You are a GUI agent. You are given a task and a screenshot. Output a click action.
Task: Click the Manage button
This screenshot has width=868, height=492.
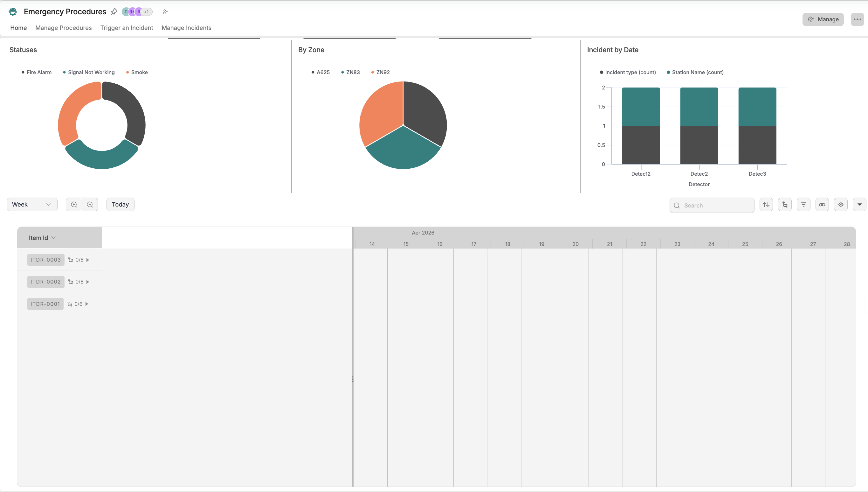[x=823, y=19]
